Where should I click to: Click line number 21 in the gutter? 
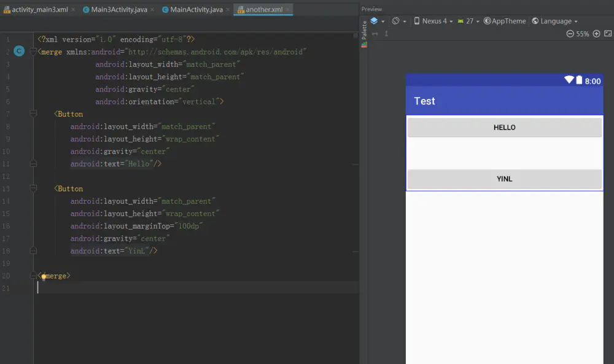click(6, 288)
